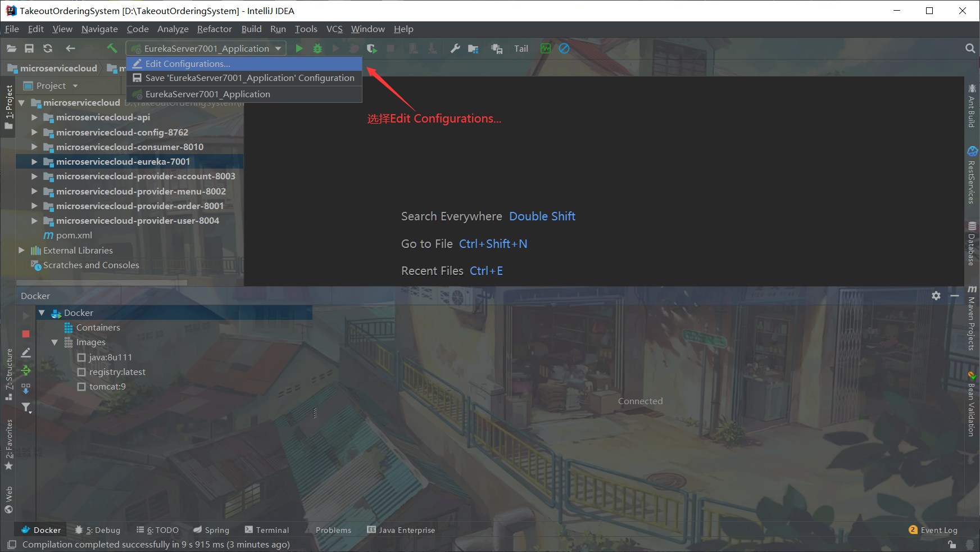This screenshot has width=980, height=552.
Task: Open Search Everywhere via magnifier icon
Action: [970, 48]
